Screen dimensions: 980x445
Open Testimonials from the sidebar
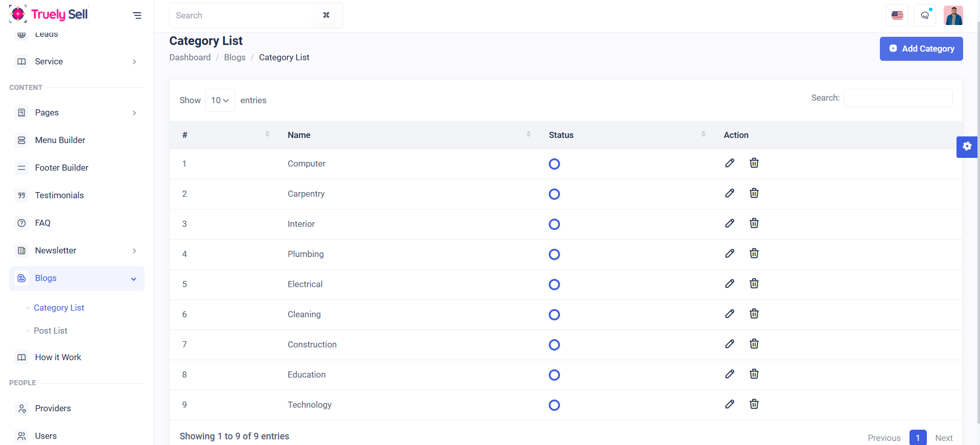(x=59, y=195)
